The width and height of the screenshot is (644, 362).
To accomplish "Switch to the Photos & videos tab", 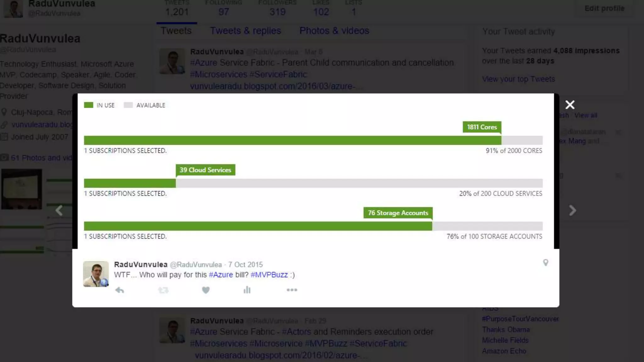I will pos(334,31).
